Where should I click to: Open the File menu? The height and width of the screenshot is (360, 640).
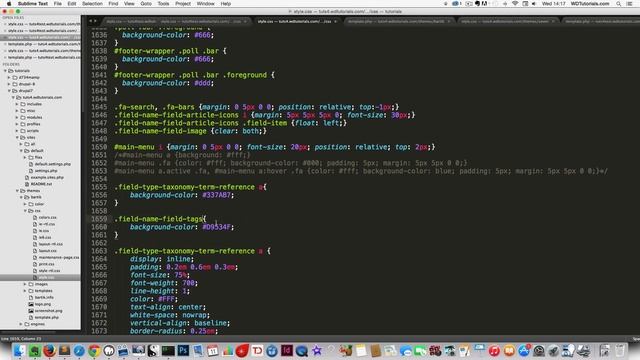coord(58,4)
